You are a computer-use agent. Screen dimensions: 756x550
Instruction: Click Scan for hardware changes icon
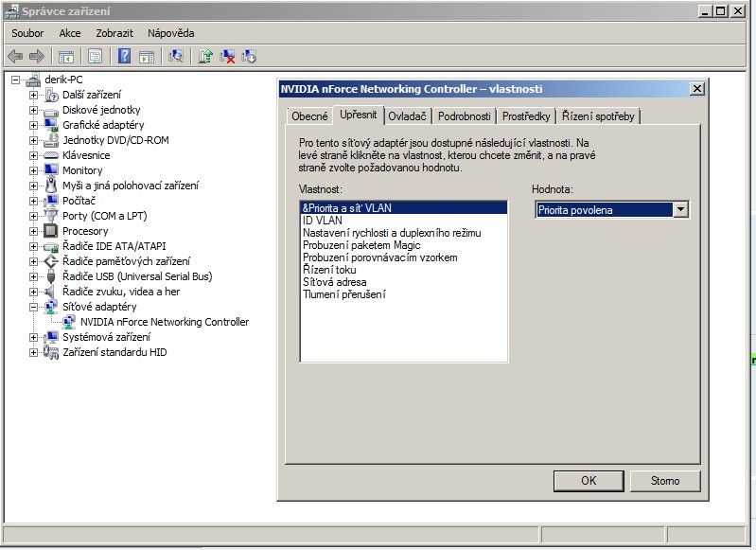pyautogui.click(x=176, y=57)
